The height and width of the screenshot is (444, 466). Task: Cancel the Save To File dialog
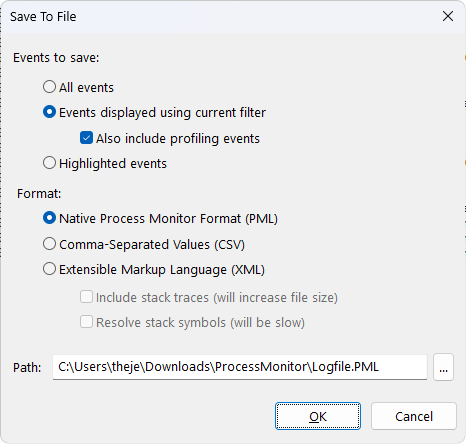[x=414, y=416]
